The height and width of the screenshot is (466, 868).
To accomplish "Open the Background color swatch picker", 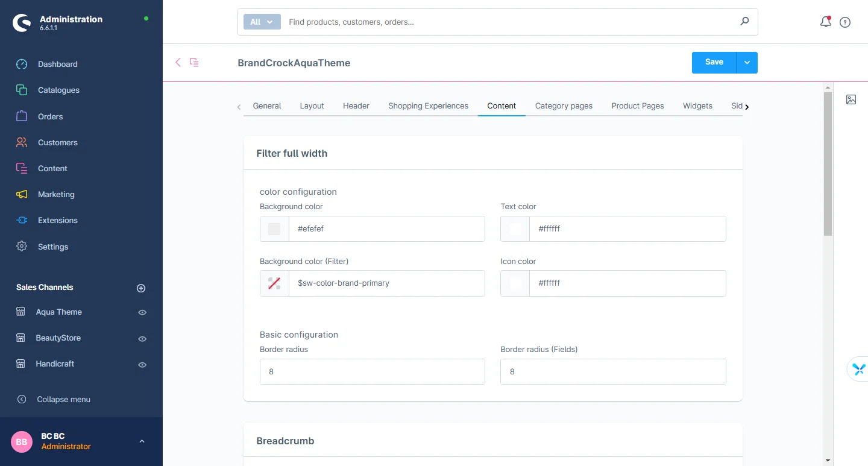I will [x=274, y=229].
